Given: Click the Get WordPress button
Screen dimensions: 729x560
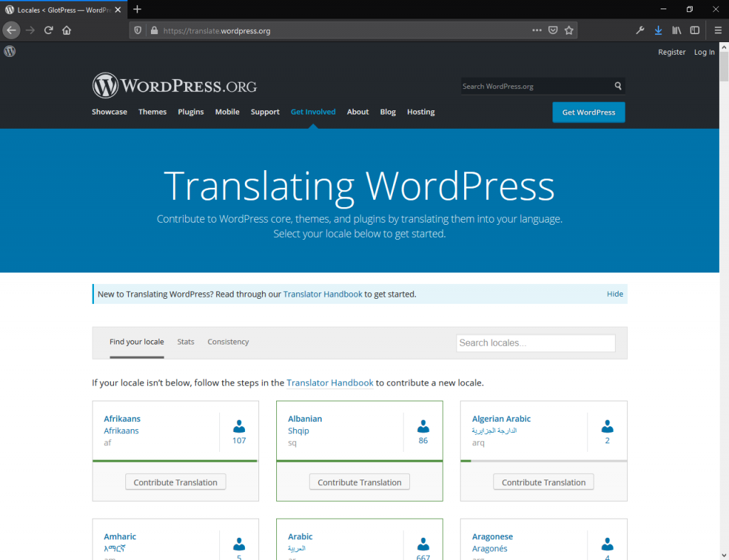Looking at the screenshot, I should coord(589,112).
